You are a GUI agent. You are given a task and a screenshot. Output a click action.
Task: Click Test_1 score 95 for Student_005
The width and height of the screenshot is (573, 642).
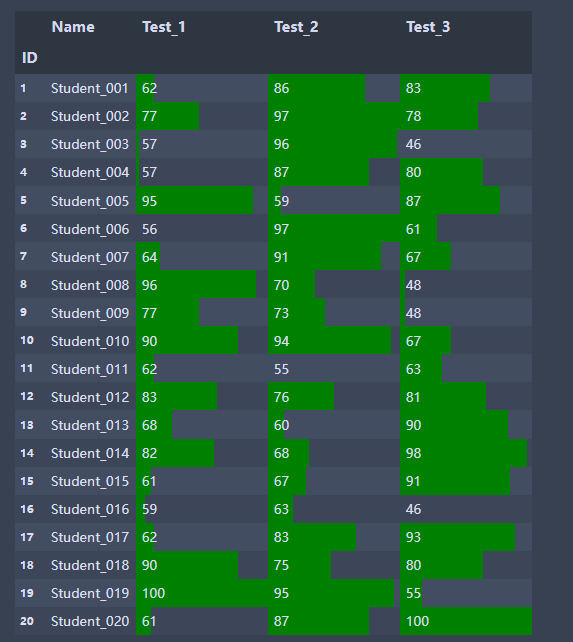[202, 201]
